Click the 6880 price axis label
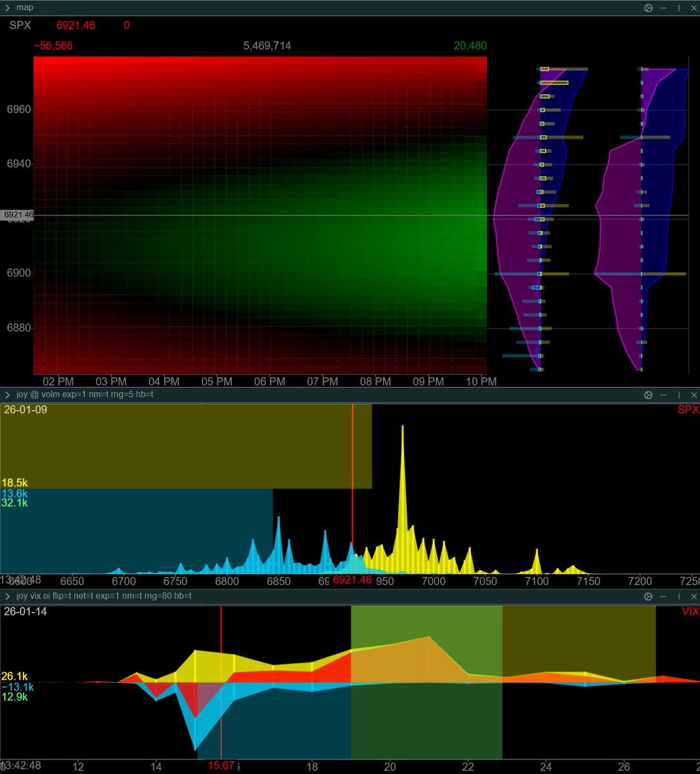The height and width of the screenshot is (774, 700). click(x=17, y=328)
